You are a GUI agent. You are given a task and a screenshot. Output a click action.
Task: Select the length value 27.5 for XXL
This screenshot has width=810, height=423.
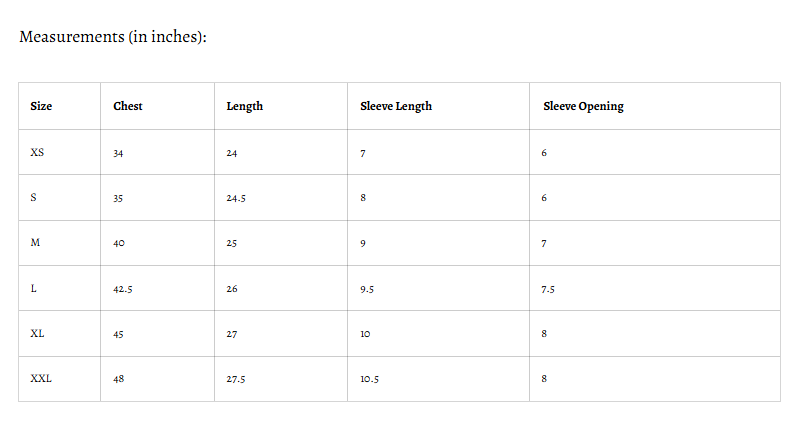click(x=236, y=379)
